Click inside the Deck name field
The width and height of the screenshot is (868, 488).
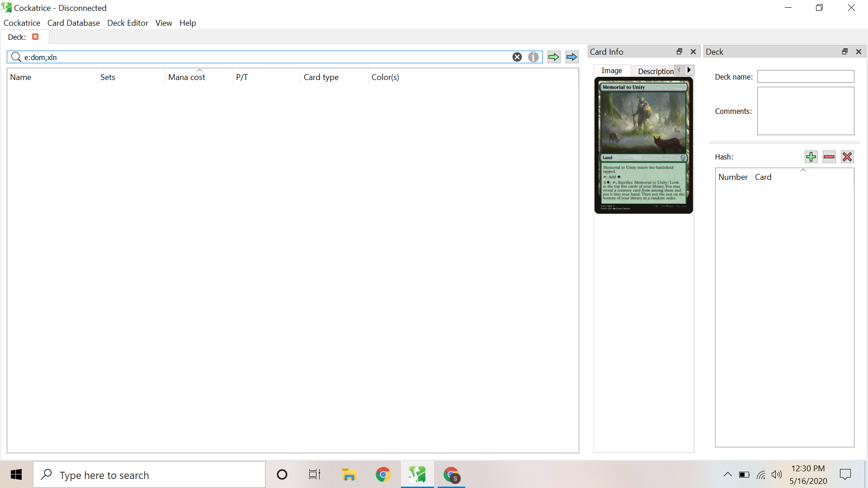[x=806, y=76]
